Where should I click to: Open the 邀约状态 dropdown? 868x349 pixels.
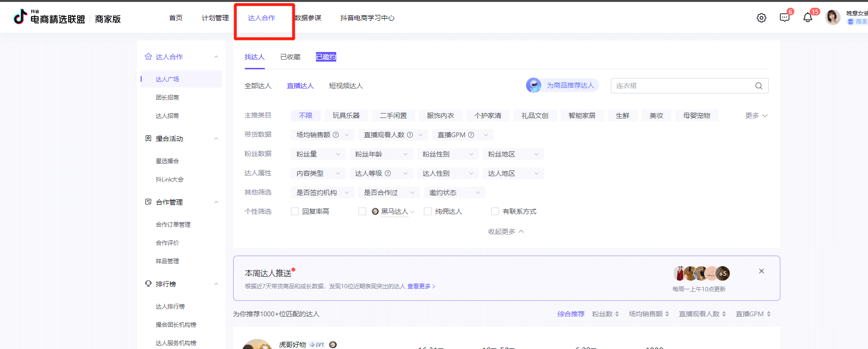click(x=455, y=193)
